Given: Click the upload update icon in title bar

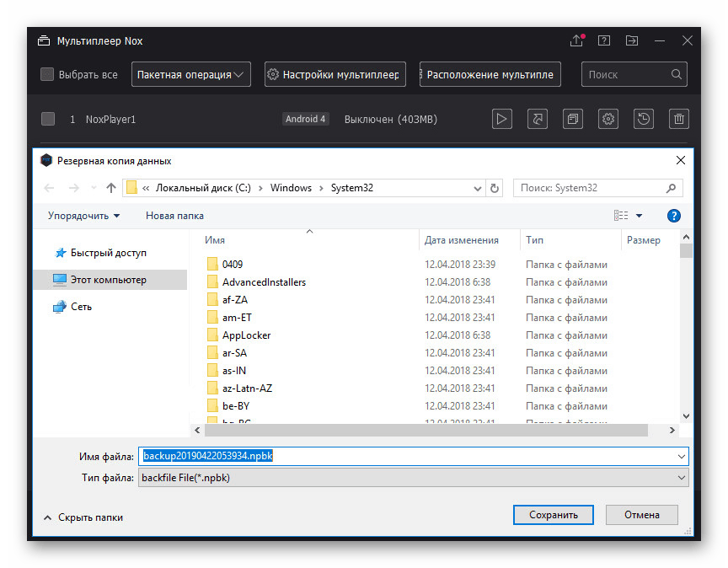Looking at the screenshot, I should click(x=577, y=40).
